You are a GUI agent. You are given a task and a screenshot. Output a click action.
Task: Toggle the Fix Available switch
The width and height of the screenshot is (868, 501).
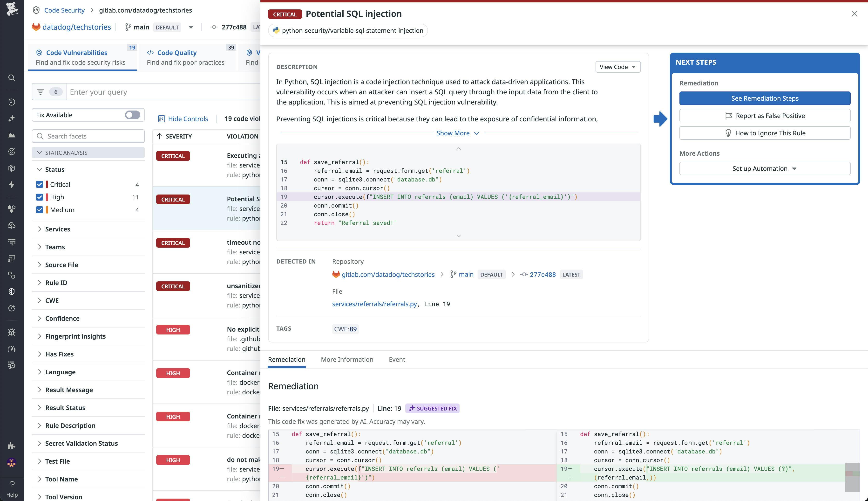coord(132,115)
